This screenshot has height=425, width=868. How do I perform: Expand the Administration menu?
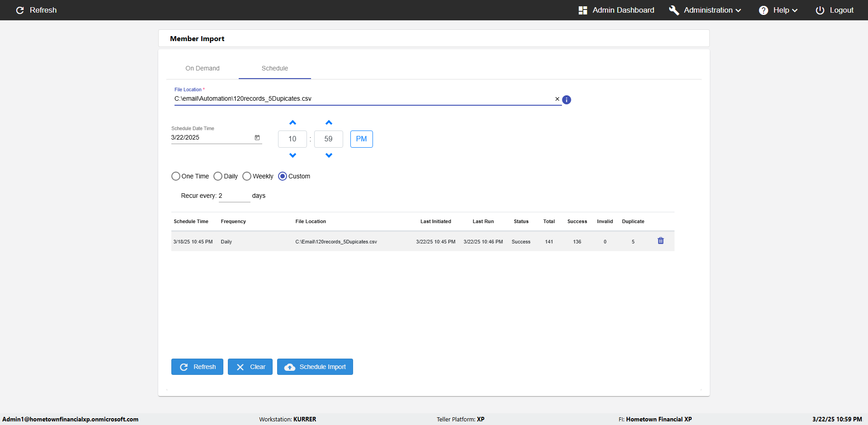705,10
